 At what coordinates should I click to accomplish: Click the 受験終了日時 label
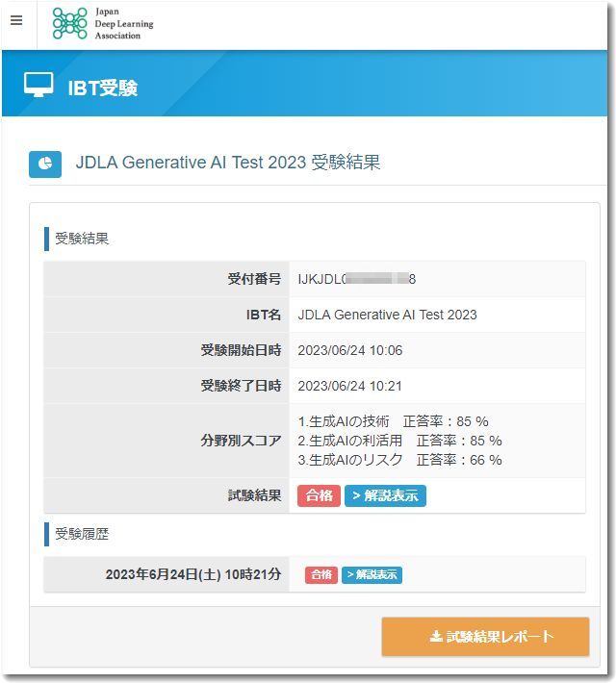241,386
